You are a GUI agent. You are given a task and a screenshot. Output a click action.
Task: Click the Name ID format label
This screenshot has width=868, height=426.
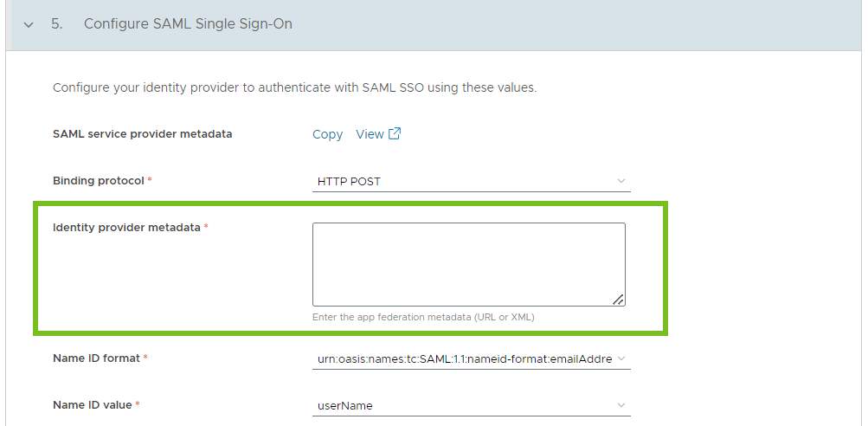96,358
